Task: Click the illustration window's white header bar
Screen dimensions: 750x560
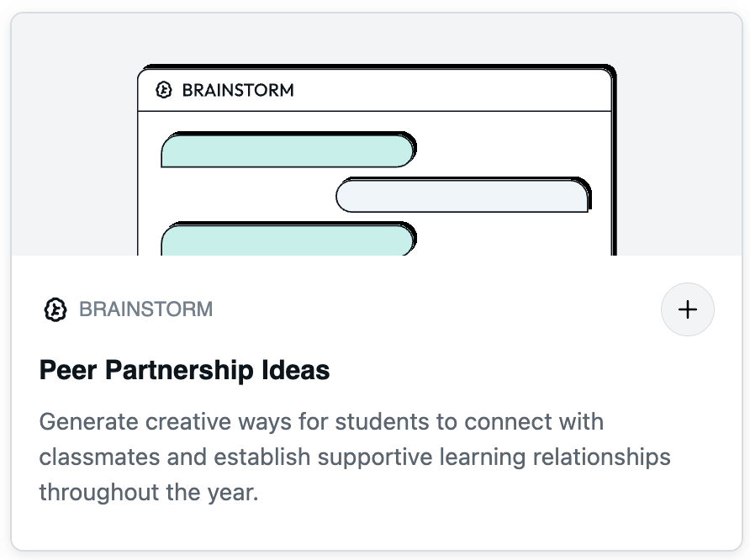Action: (374, 90)
